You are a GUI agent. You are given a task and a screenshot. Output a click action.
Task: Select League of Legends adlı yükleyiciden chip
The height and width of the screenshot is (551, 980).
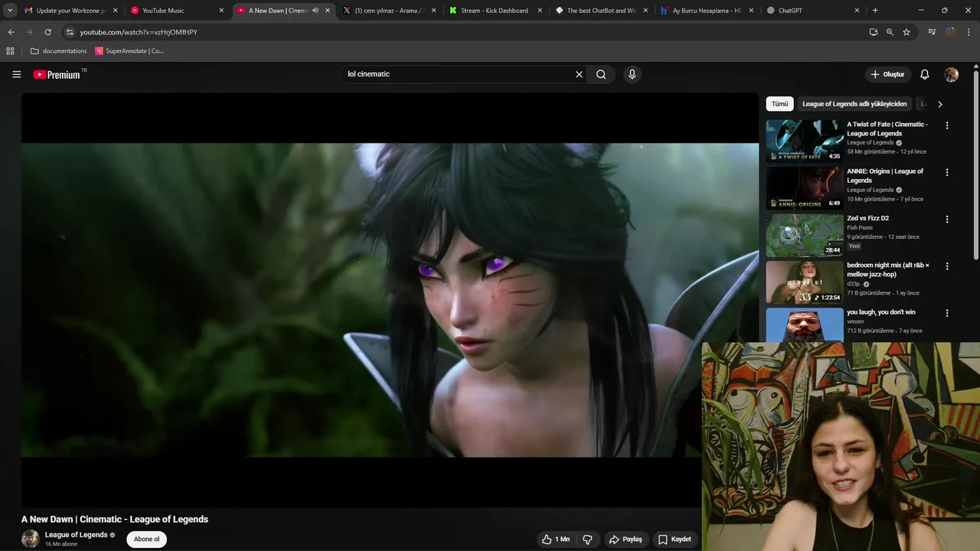pyautogui.click(x=854, y=104)
